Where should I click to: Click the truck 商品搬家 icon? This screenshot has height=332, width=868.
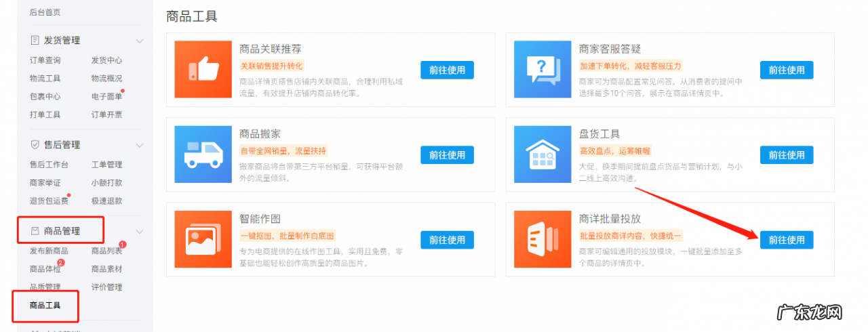pos(203,154)
